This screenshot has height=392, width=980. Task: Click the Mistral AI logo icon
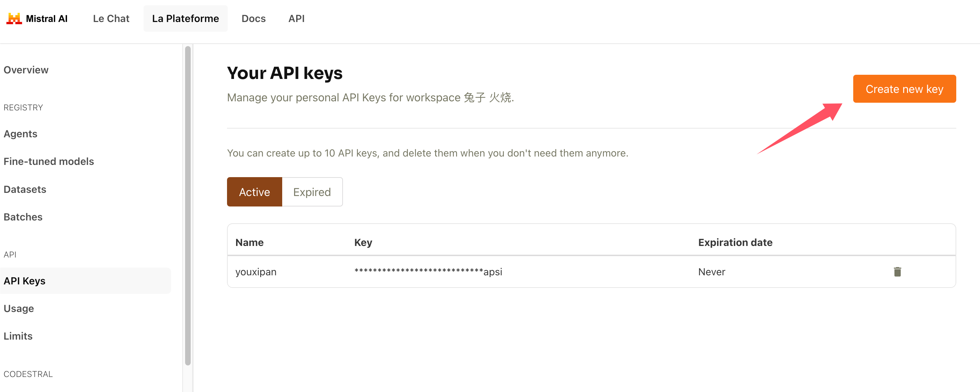[x=14, y=19]
